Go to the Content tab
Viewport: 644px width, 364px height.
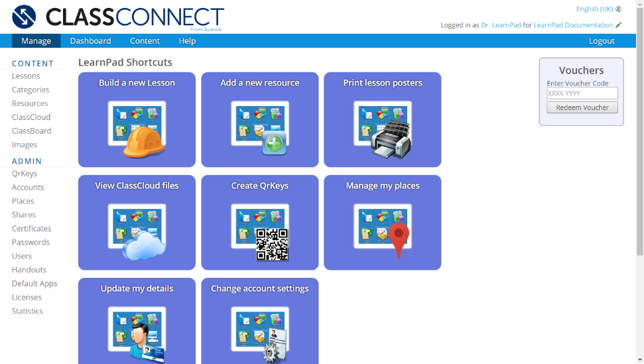pos(145,40)
